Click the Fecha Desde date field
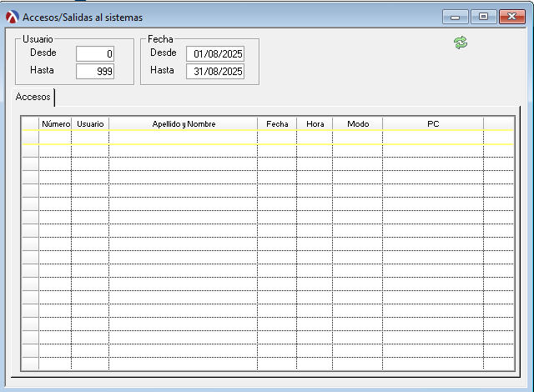This screenshot has width=534, height=392. pos(215,53)
